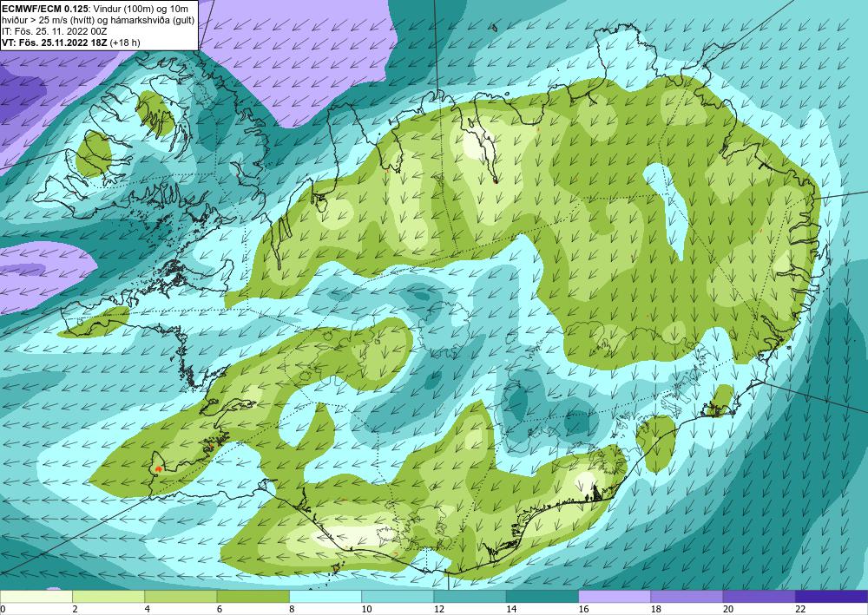This screenshot has height=615, width=868.
Task: Pick the 16–18 m/s lavender legend swatch
Action: coord(615,597)
